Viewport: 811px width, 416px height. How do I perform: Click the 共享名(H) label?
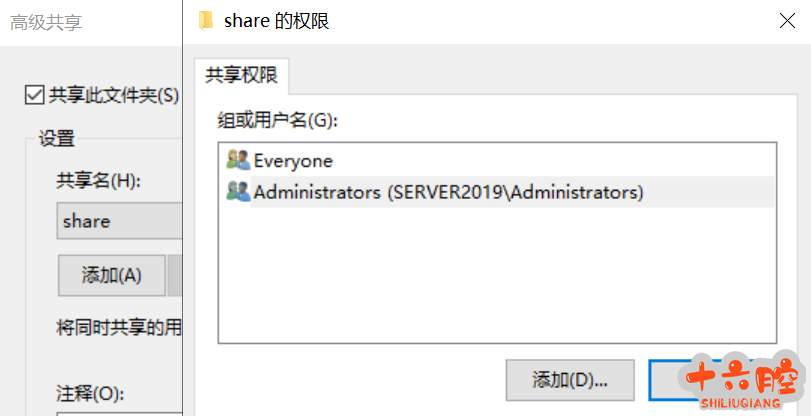pos(98,181)
